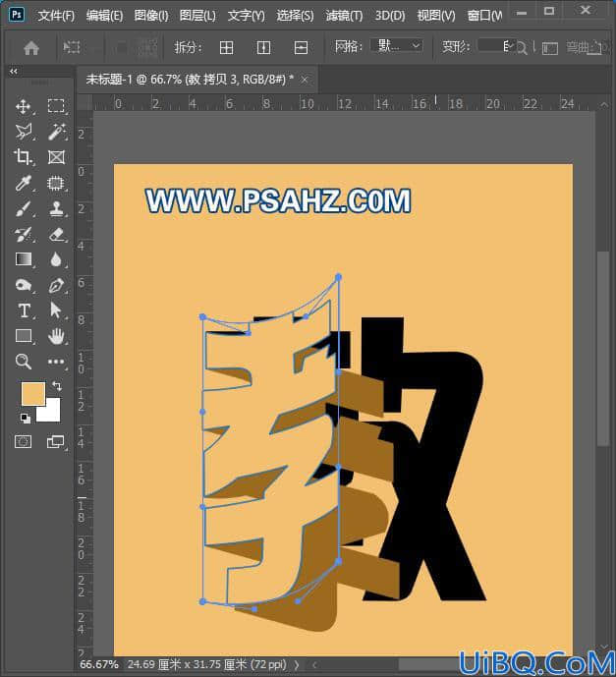
Task: Expand the status bar info arrow
Action: [297, 665]
